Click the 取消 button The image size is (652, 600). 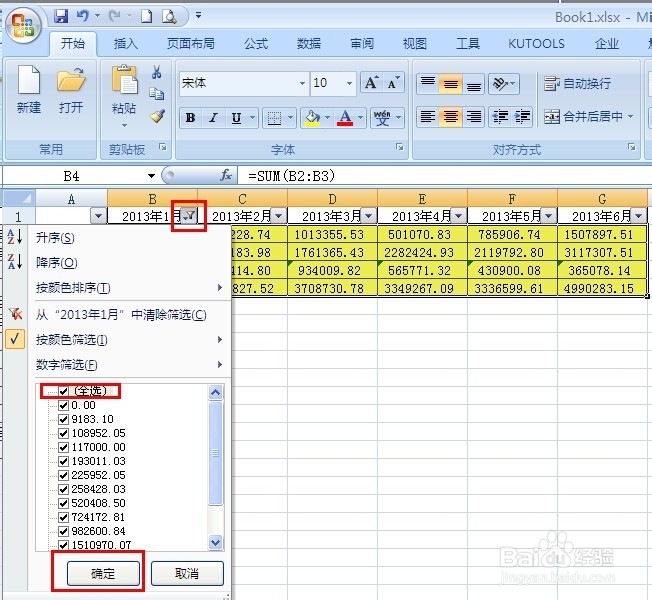187,574
